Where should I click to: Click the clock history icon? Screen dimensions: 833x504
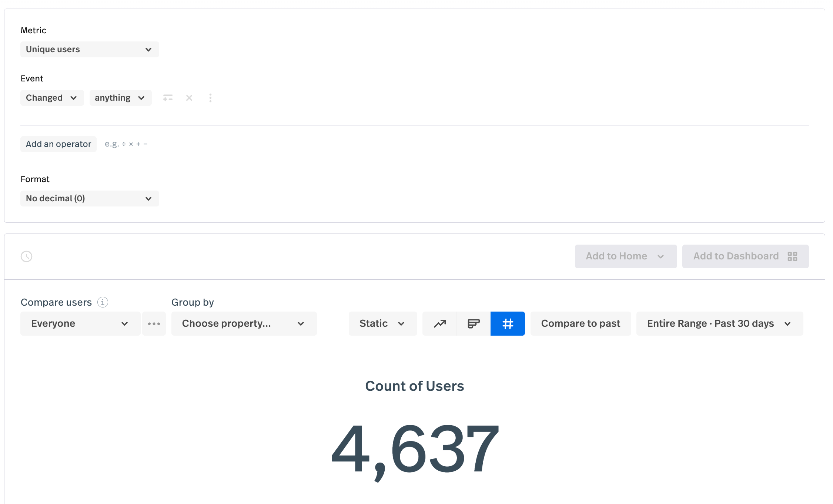point(27,256)
